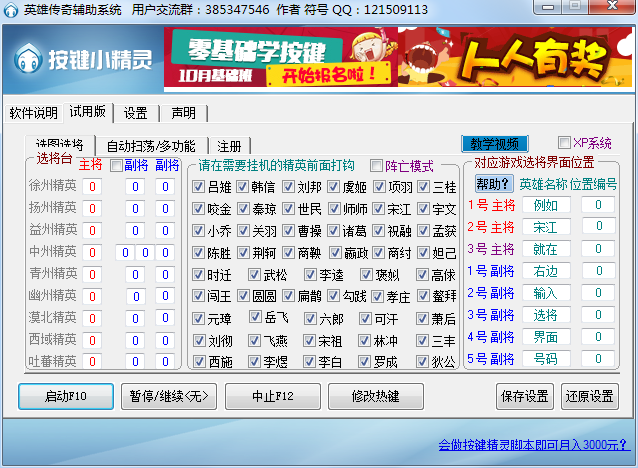
Task: Select the 自动扫荡/多功能 sub-tab
Action: 151,146
